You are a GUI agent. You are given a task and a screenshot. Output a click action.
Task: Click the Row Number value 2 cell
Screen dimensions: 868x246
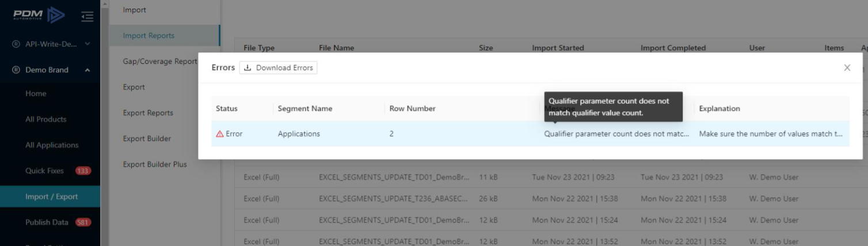click(x=391, y=134)
